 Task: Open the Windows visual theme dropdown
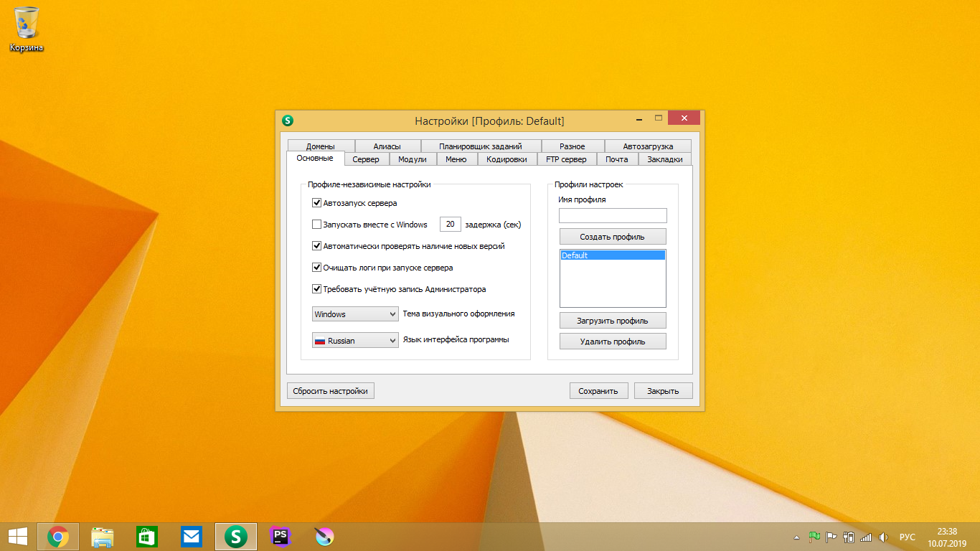355,314
